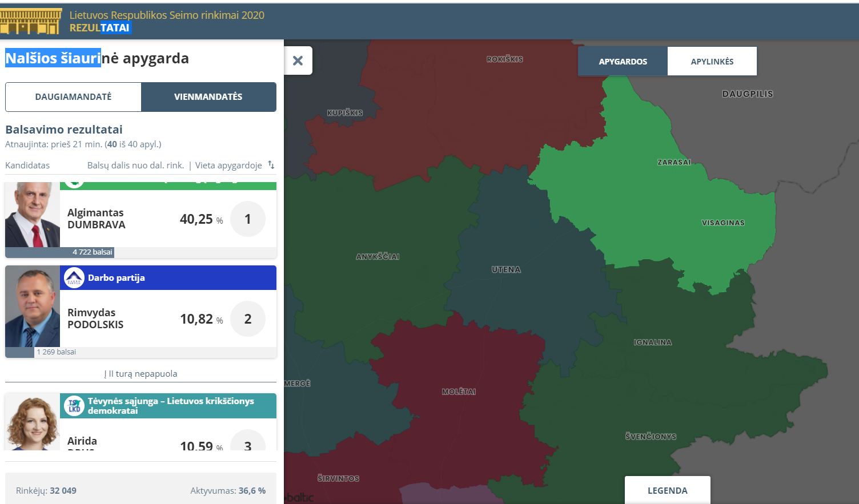Click the name Algimantas DUMBRAVA
Image resolution: width=859 pixels, height=504 pixels.
tap(96, 219)
